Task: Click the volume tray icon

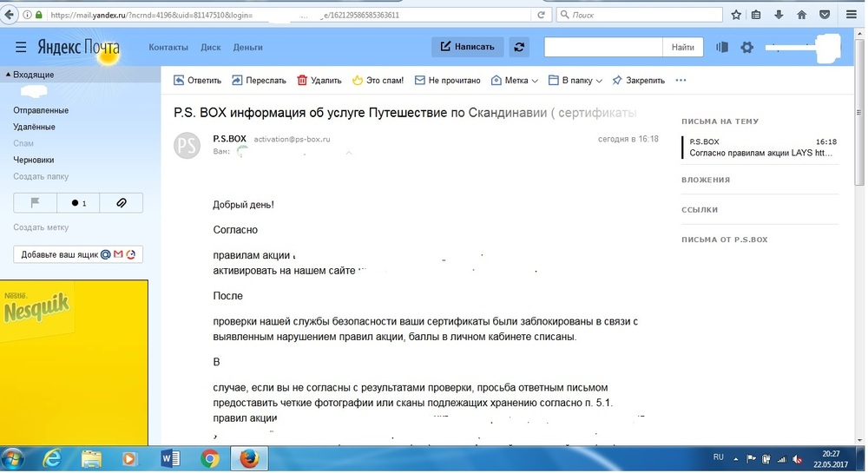Action: (x=798, y=458)
